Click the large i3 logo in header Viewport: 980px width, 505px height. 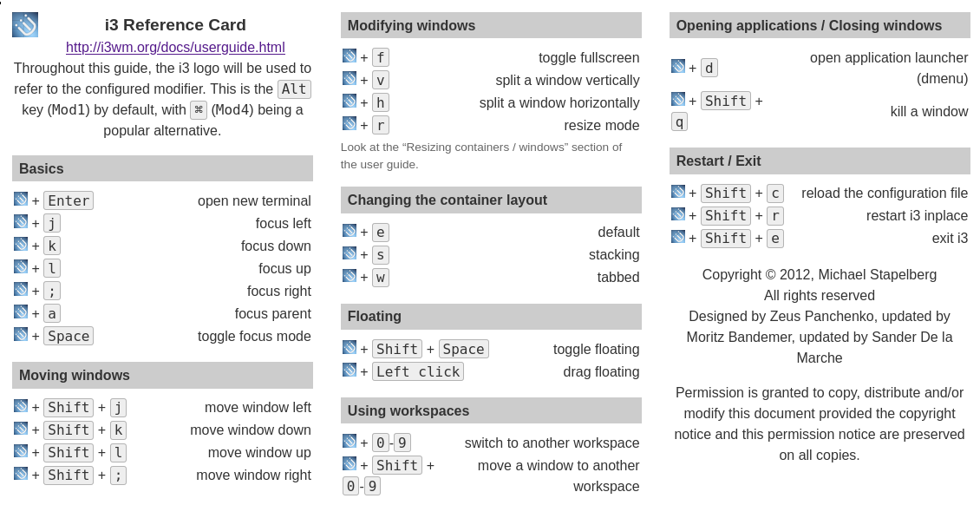point(25,24)
